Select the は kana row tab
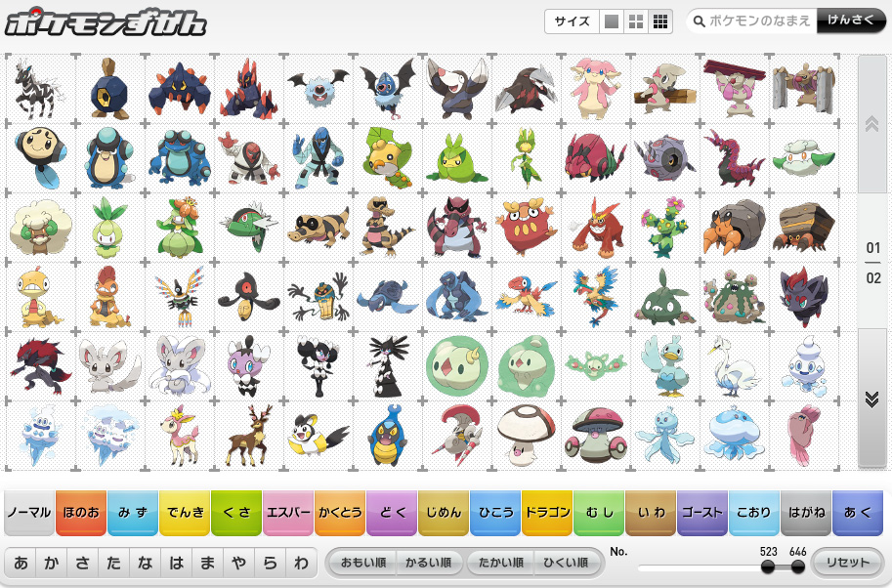Image resolution: width=892 pixels, height=588 pixels. point(177,563)
